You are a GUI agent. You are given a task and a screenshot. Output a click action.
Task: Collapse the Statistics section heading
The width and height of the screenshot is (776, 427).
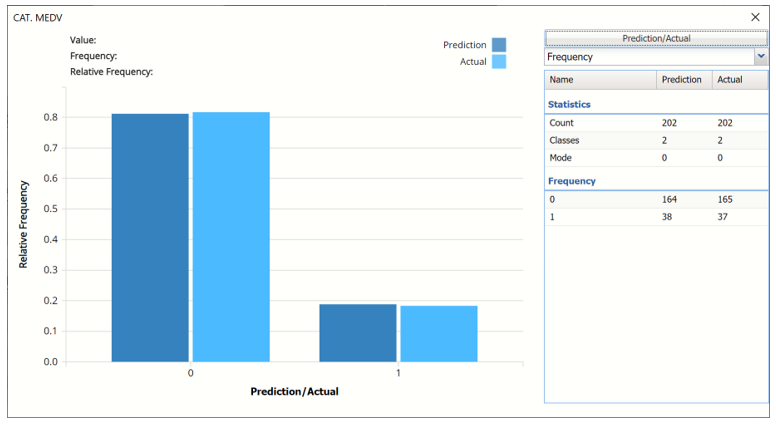pyautogui.click(x=569, y=104)
